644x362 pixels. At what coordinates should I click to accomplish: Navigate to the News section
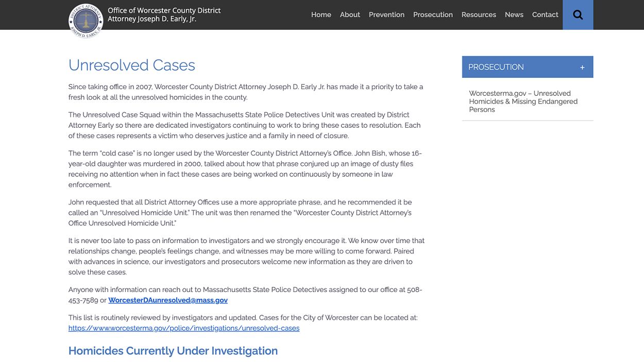pyautogui.click(x=514, y=14)
